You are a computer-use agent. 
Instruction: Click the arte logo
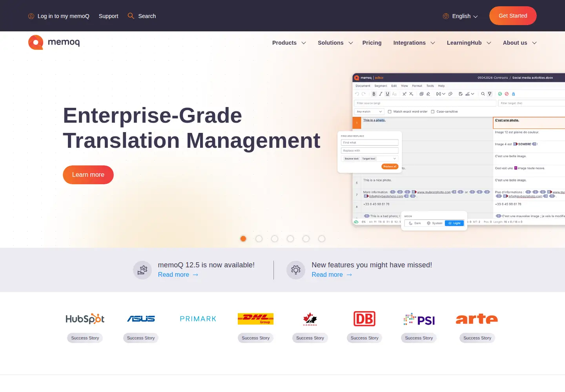(477, 319)
